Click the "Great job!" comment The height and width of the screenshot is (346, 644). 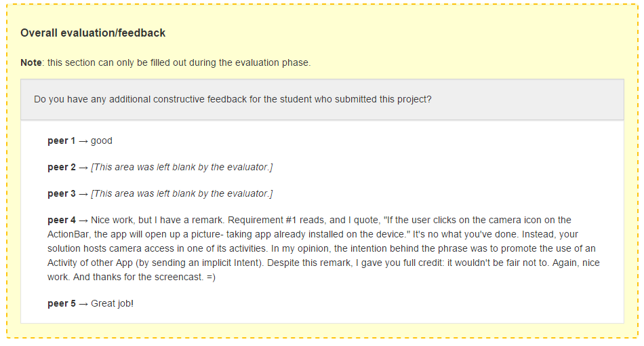(x=112, y=303)
